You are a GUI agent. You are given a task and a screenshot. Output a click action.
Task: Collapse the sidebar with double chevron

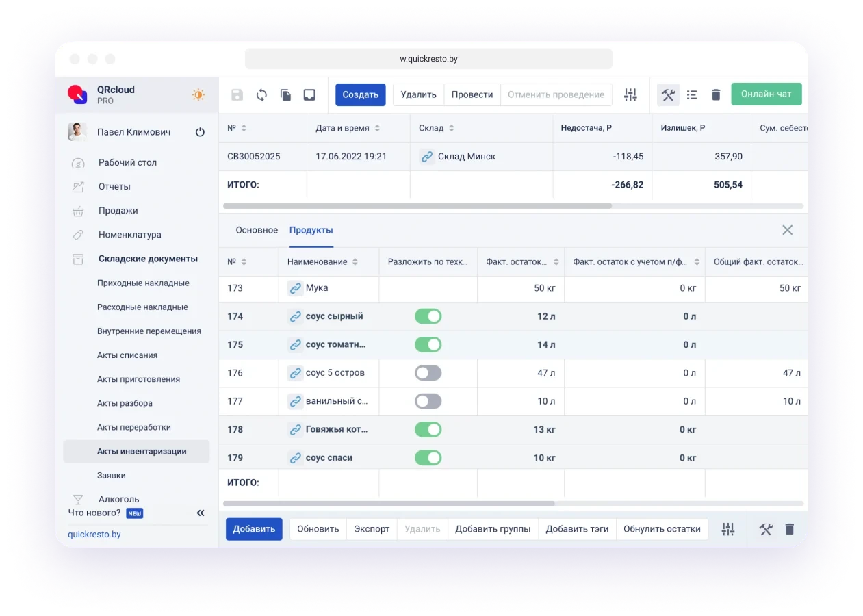coord(201,513)
